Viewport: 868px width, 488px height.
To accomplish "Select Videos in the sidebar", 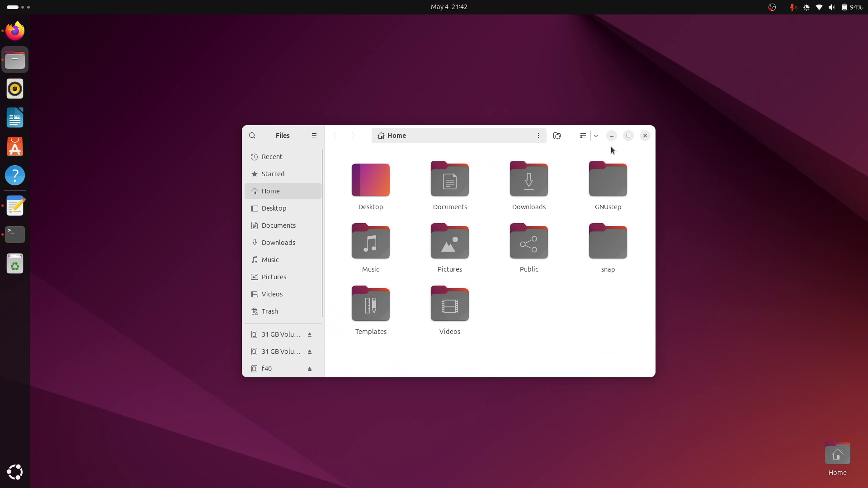I will (283, 294).
